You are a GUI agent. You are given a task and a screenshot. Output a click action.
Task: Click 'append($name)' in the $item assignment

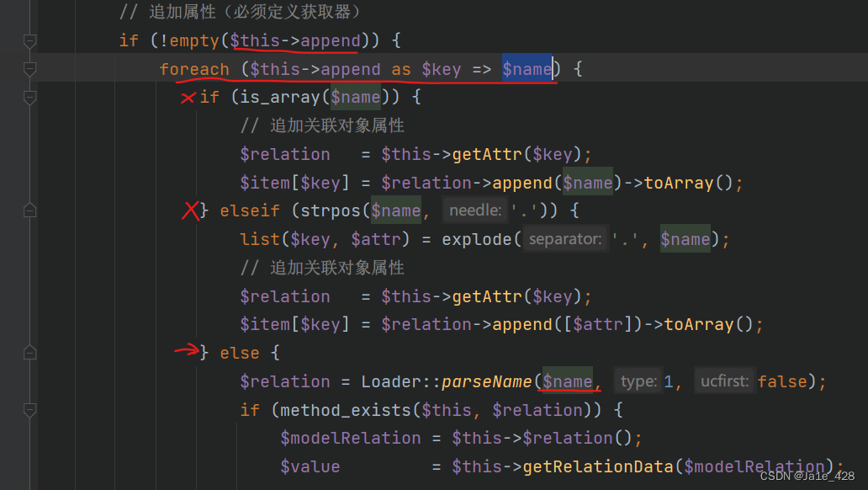click(558, 183)
